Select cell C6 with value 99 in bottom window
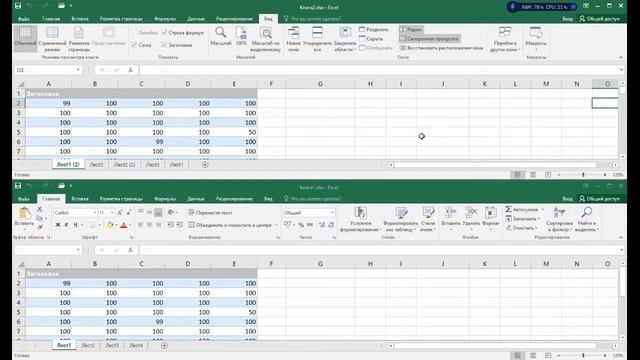 [x=141, y=322]
